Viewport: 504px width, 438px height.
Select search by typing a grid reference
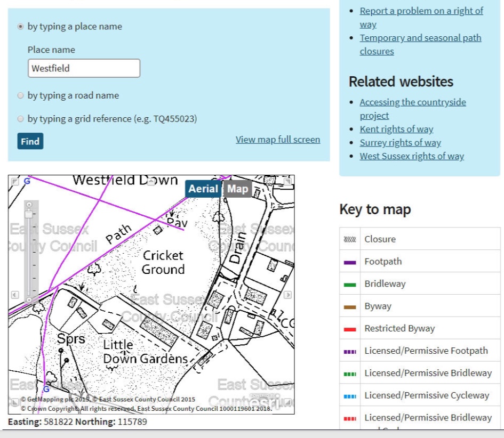[x=21, y=119]
